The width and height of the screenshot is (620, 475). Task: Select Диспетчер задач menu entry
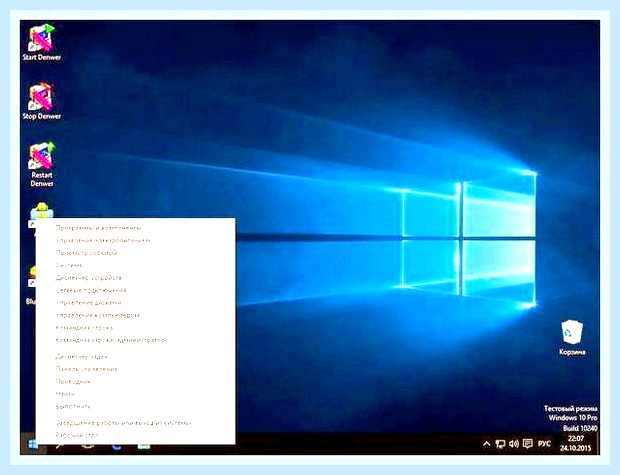pos(136,357)
